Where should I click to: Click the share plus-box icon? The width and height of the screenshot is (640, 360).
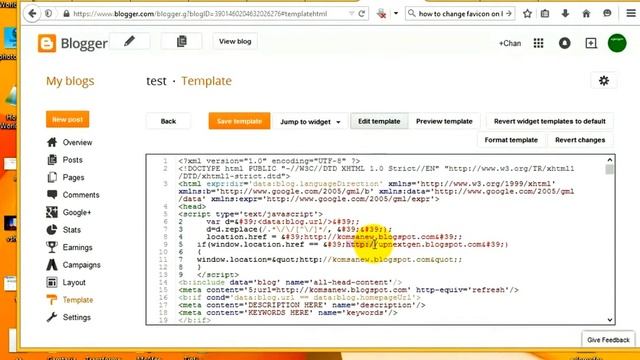click(591, 43)
